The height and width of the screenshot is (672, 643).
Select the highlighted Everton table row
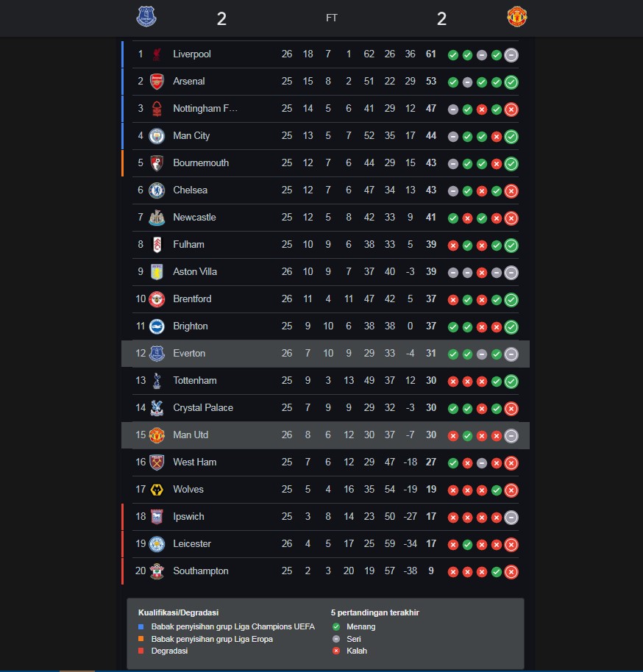[325, 354]
